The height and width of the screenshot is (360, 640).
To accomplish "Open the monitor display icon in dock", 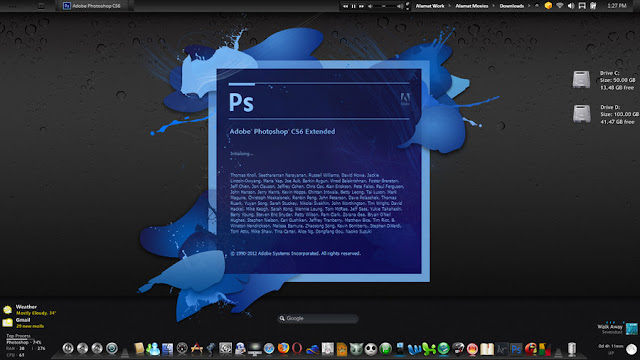I will (255, 349).
